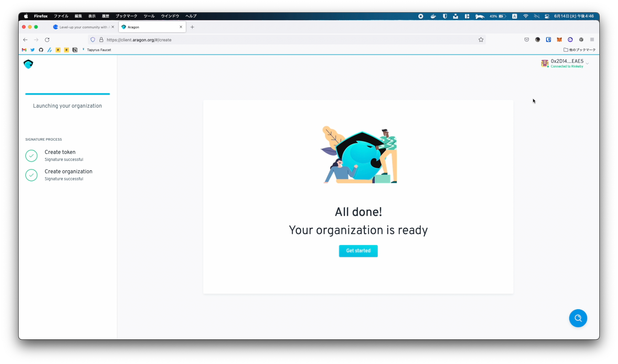Bookmark this page with the star
The width and height of the screenshot is (618, 364).
(481, 40)
